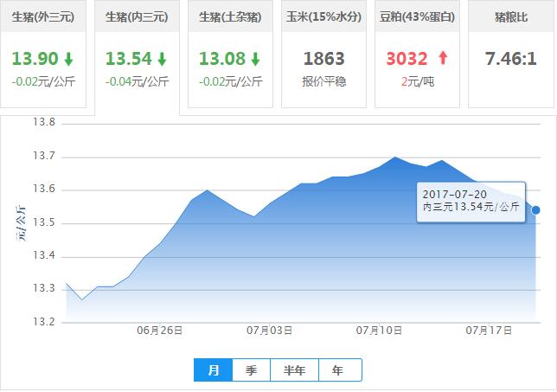Click the 1863 corn price value
Image resolution: width=557 pixels, height=392 pixels.
pyautogui.click(x=324, y=59)
